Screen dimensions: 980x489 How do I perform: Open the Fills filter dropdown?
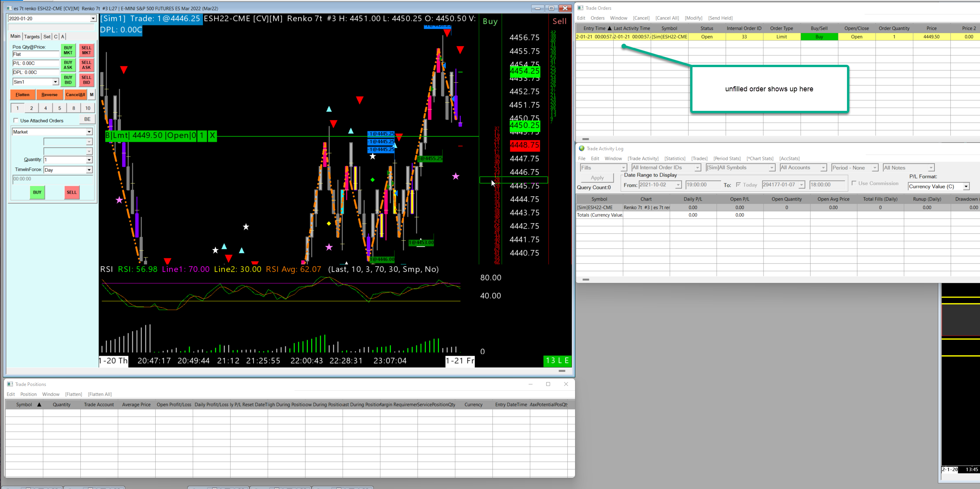[x=603, y=167]
